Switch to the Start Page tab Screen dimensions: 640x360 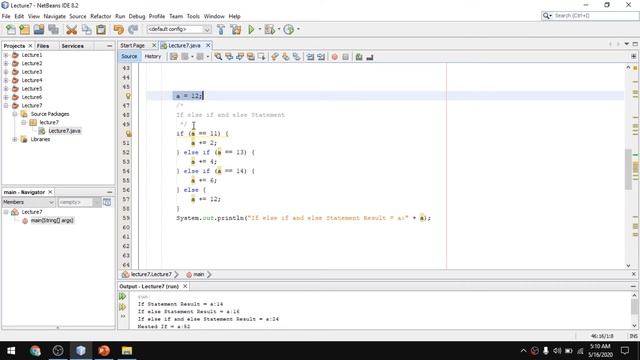[133, 45]
